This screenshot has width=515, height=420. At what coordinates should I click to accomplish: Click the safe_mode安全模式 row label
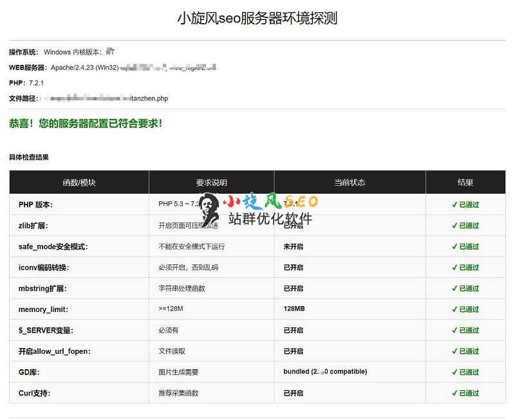(53, 246)
